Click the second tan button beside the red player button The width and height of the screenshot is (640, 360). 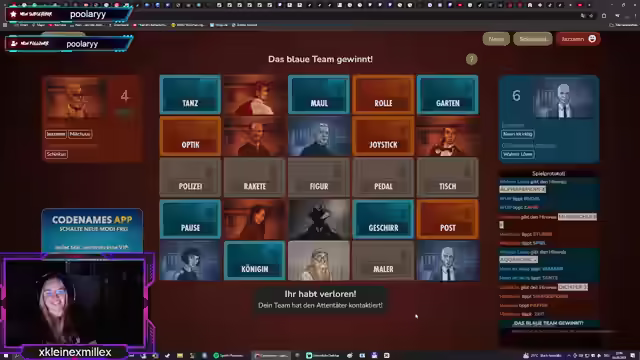click(x=533, y=39)
